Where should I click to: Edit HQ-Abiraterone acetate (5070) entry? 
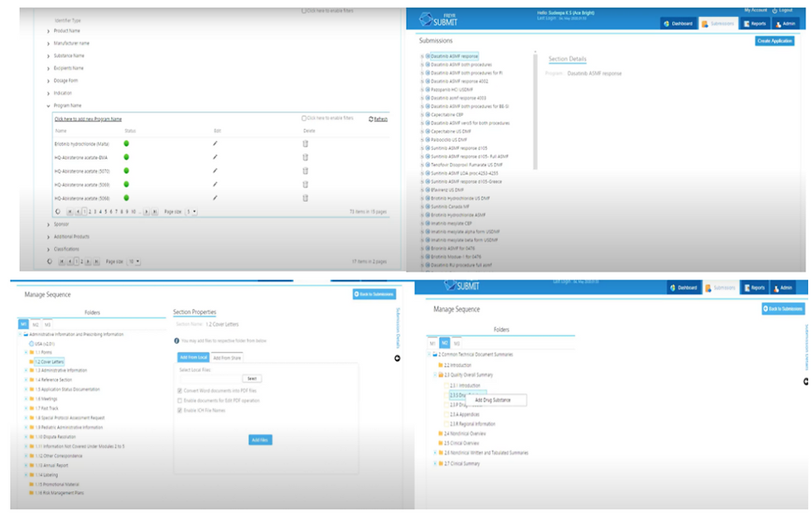click(215, 171)
